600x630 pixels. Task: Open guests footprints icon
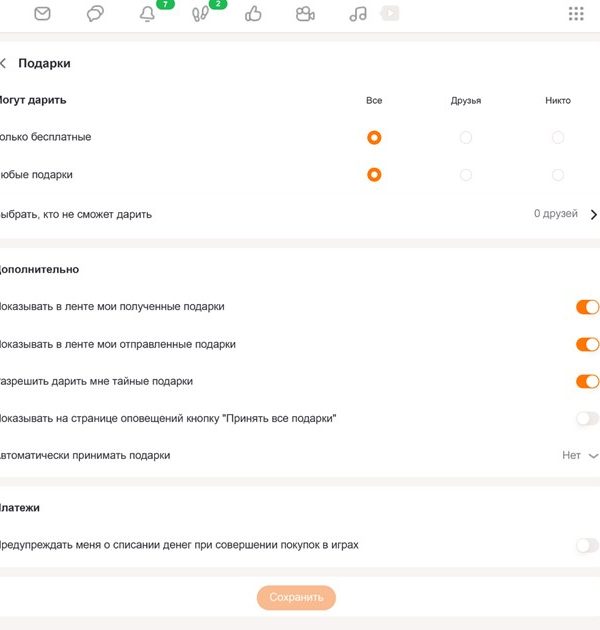coord(200,14)
